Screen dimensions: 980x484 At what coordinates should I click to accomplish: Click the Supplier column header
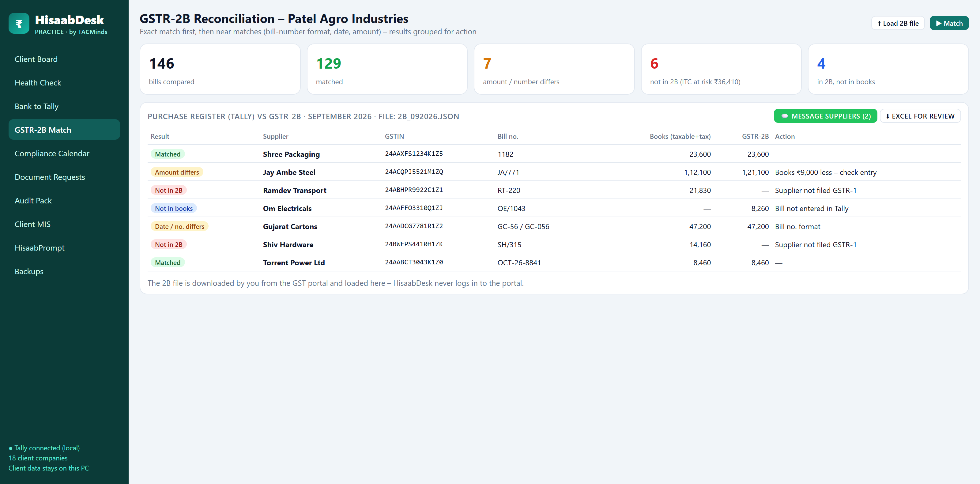click(275, 136)
